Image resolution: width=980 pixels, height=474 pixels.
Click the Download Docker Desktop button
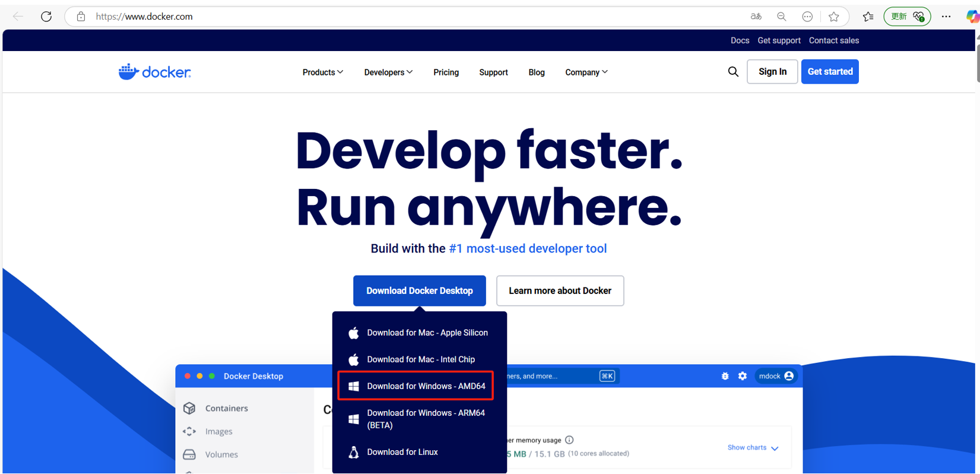click(x=420, y=290)
